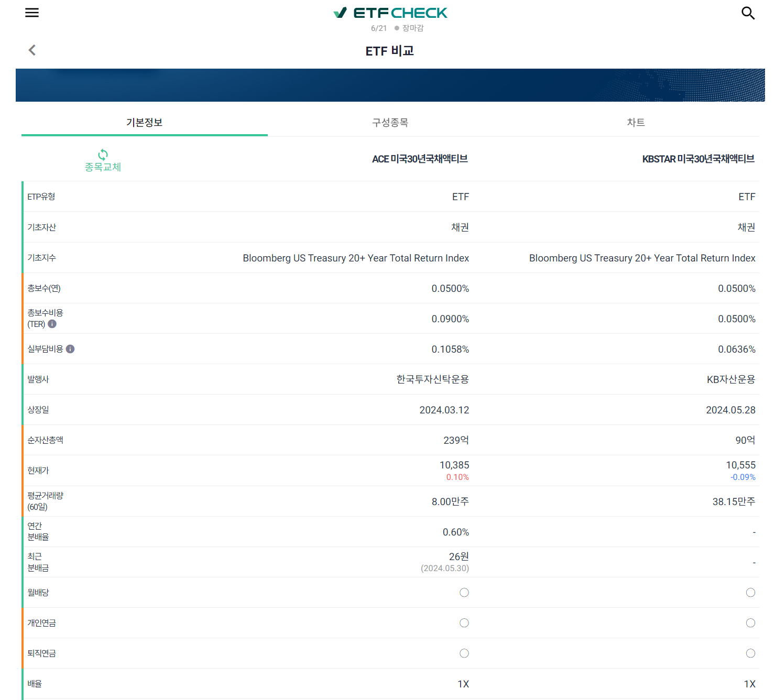Click the search magnifier icon
The height and width of the screenshot is (700, 775).
point(747,13)
